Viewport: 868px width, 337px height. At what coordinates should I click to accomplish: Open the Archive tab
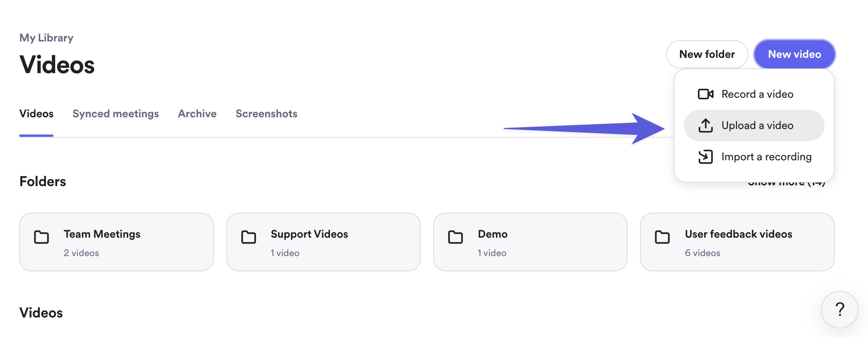tap(197, 114)
